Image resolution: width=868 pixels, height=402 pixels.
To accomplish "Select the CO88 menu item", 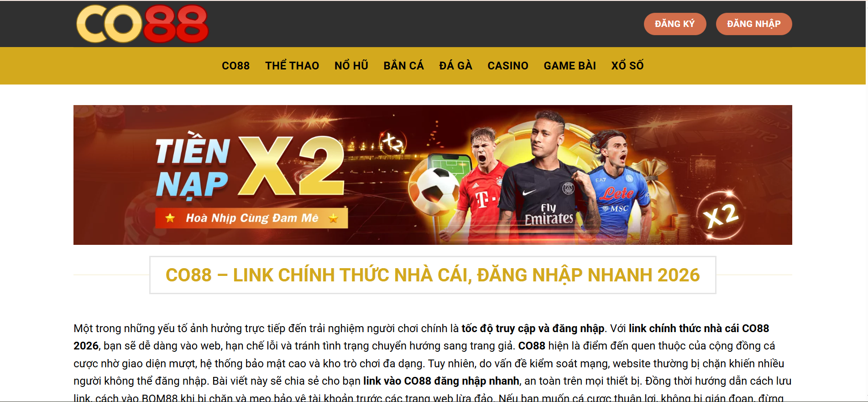I will pyautogui.click(x=235, y=66).
